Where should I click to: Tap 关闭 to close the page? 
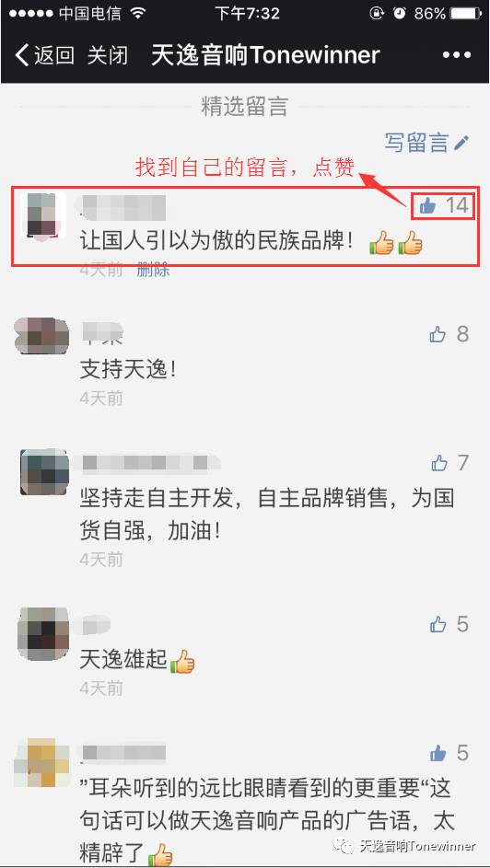(x=108, y=55)
